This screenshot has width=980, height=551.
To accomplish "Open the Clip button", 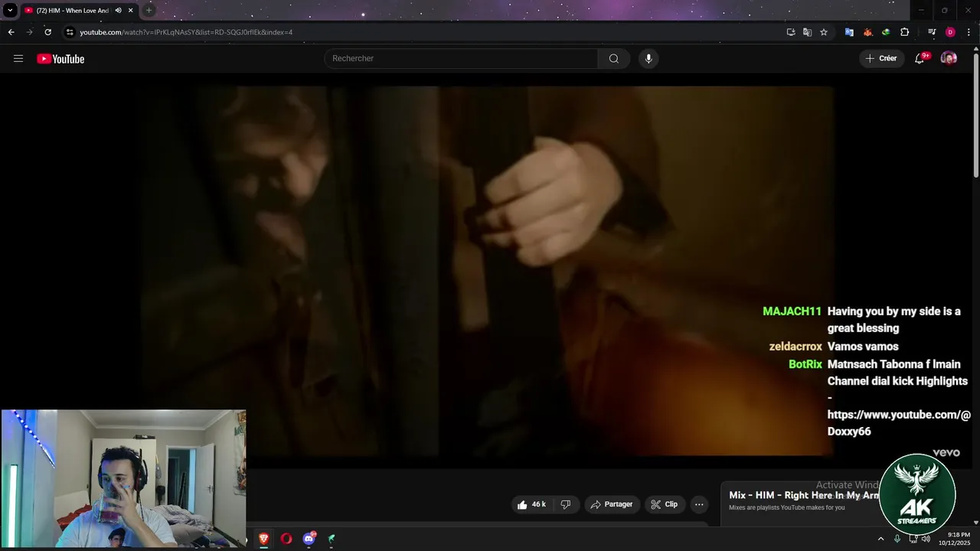I will (x=664, y=504).
